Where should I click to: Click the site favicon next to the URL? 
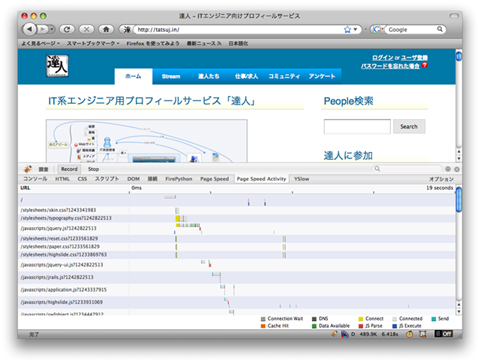(127, 30)
